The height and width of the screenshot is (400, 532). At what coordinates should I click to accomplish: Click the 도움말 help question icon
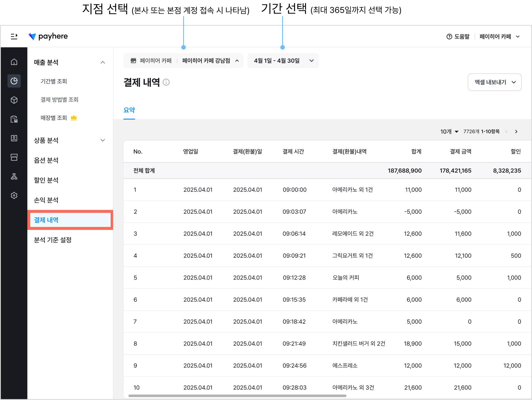pyautogui.click(x=449, y=37)
